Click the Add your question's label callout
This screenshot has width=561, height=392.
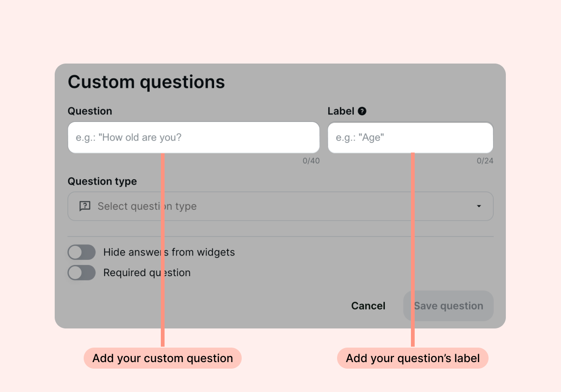(x=413, y=358)
